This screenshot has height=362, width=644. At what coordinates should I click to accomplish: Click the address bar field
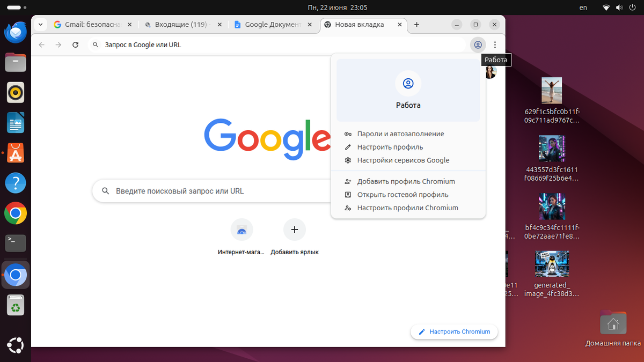coord(277,45)
